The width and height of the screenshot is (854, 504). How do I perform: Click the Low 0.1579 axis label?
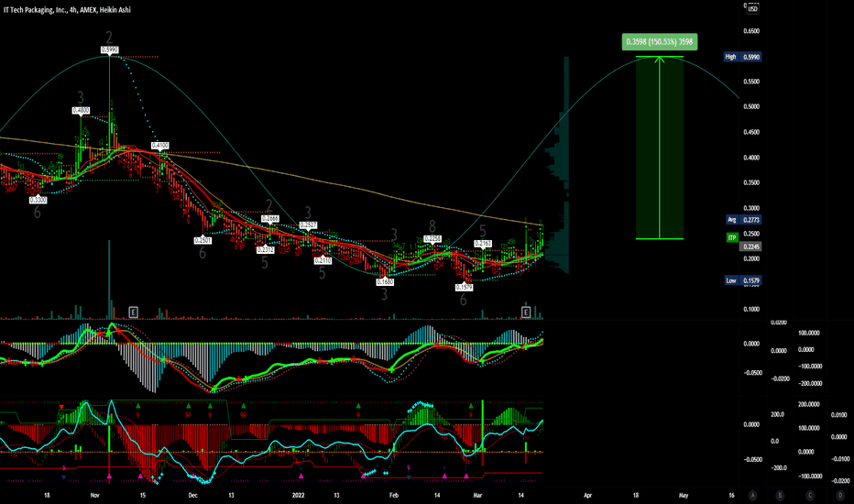[x=743, y=280]
